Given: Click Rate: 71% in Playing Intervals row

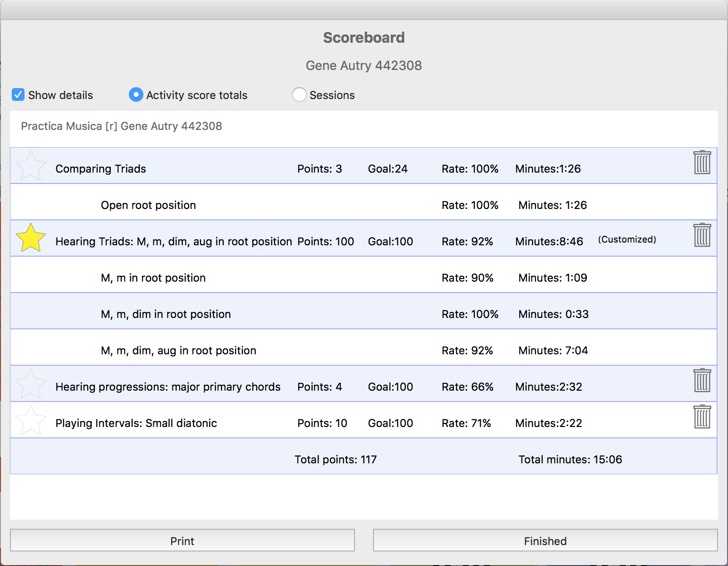Looking at the screenshot, I should tap(466, 423).
